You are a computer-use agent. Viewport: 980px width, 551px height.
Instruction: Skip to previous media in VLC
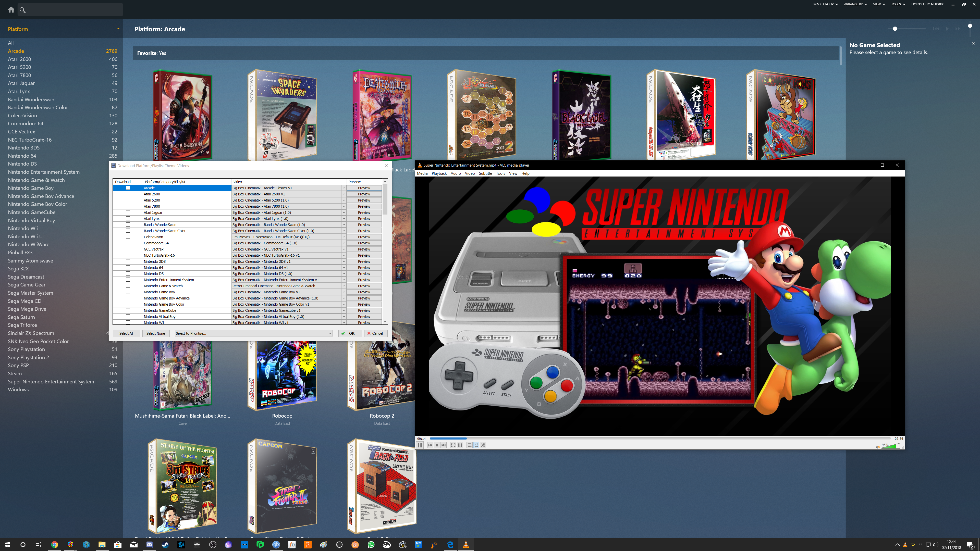430,445
